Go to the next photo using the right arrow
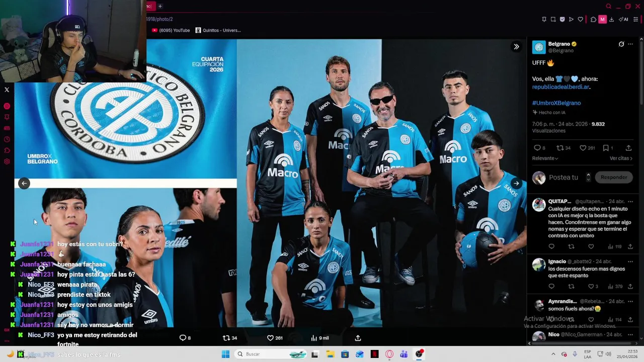This screenshot has height=362, width=644. [x=516, y=184]
